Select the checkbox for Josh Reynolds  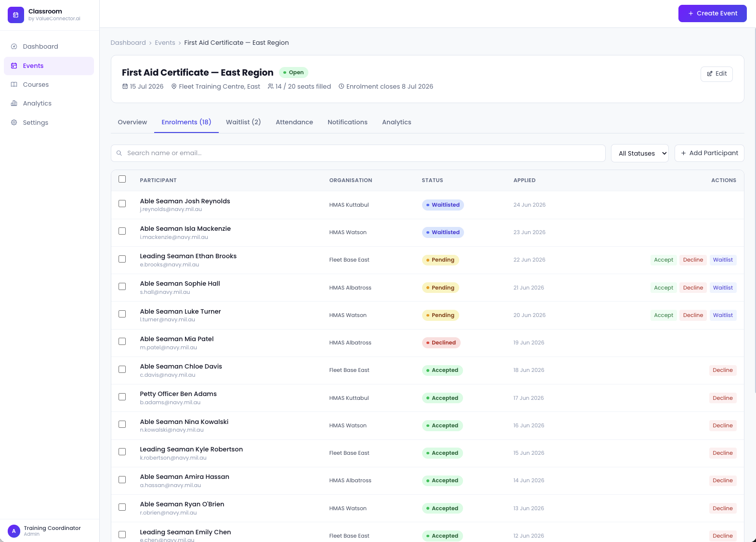[x=122, y=204]
